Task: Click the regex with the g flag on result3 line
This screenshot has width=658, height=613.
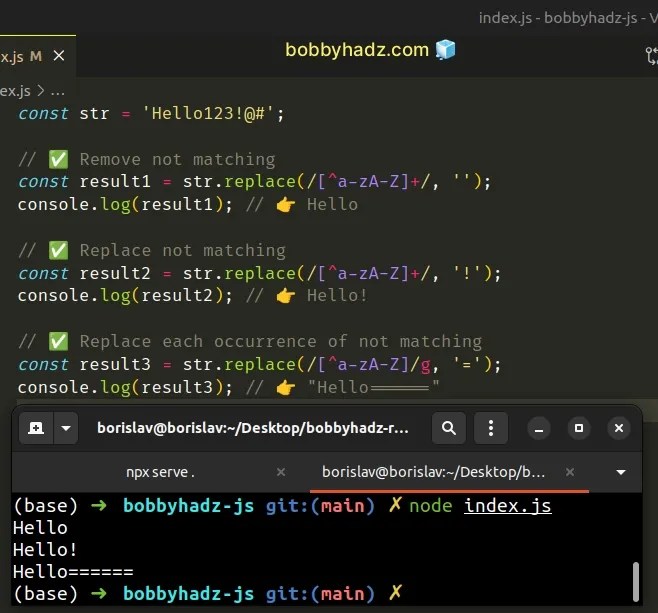Action: coord(368,365)
